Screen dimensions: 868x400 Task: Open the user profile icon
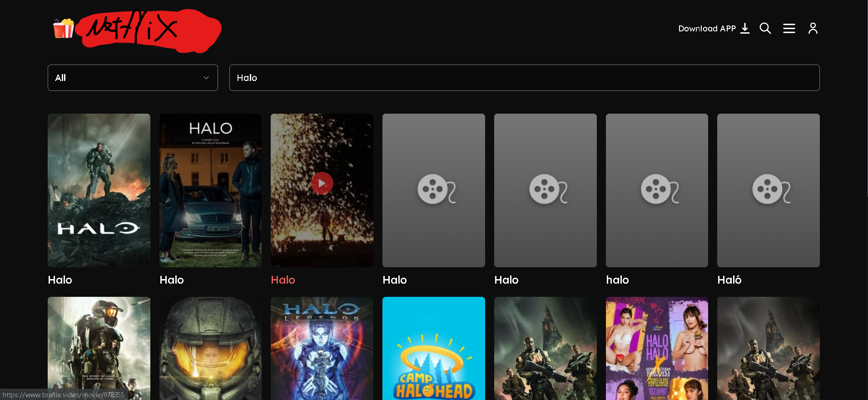pos(813,29)
